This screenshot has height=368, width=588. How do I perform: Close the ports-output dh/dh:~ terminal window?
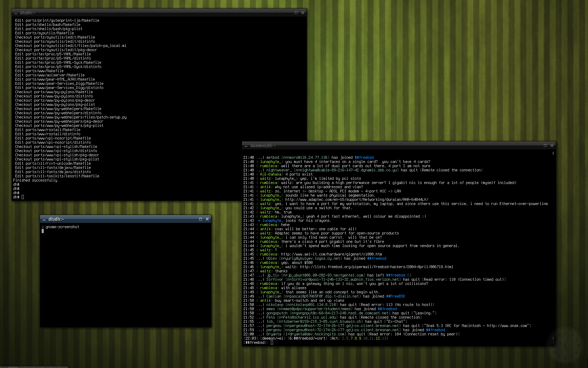point(303,13)
